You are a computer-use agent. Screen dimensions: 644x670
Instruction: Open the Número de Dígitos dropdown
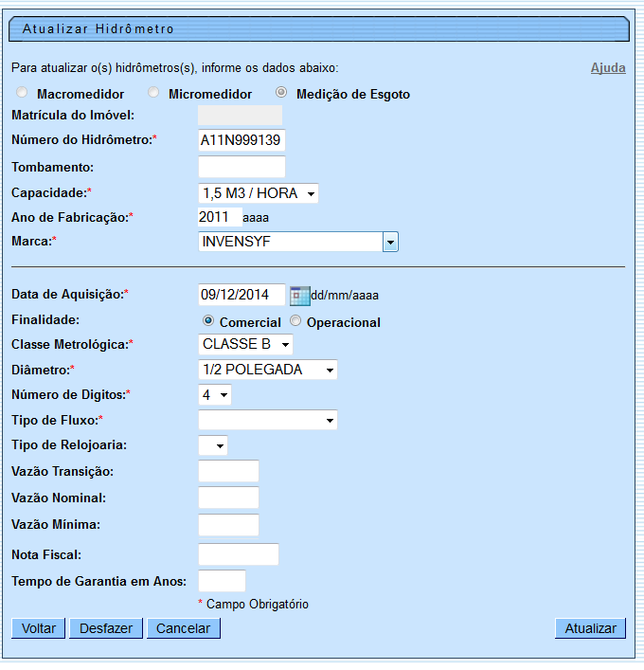click(214, 394)
